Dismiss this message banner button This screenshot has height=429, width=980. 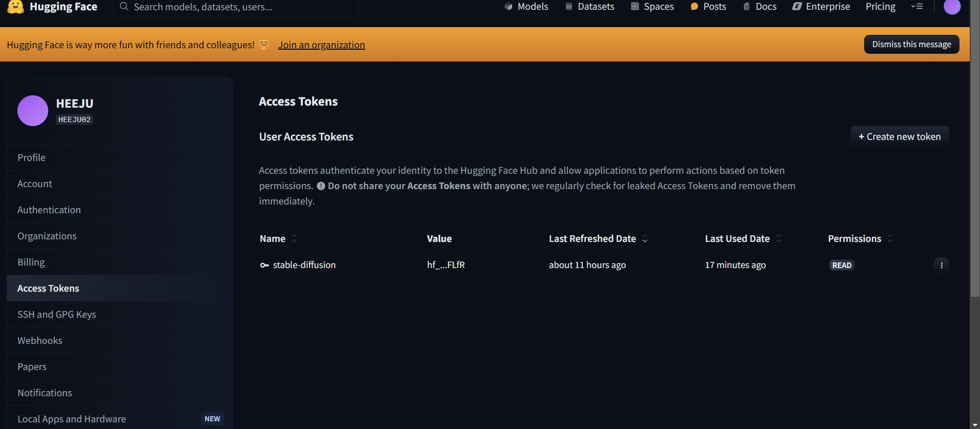(x=911, y=45)
